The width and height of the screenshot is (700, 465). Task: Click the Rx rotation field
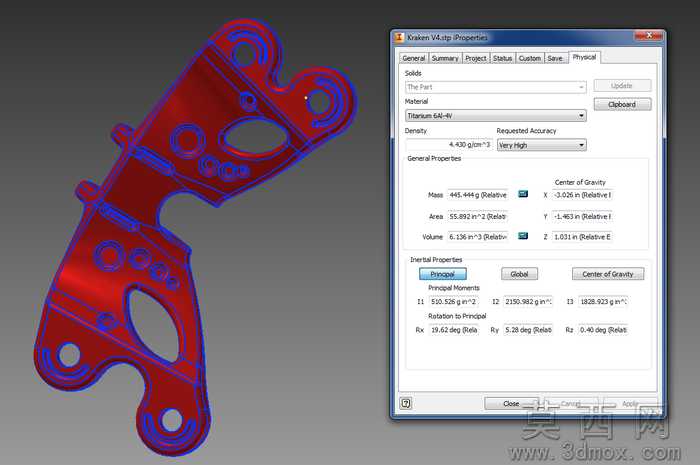tap(454, 330)
